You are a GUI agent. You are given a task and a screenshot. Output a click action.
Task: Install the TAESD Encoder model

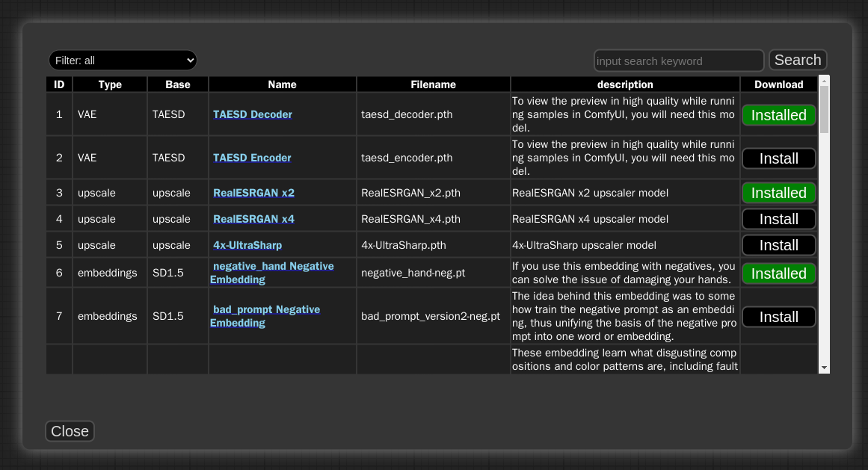point(778,158)
